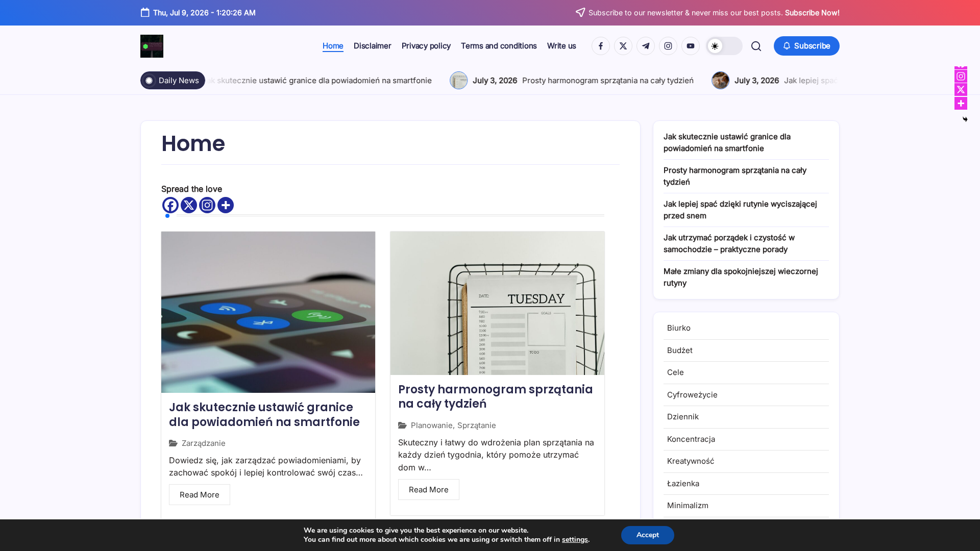This screenshot has height=551, width=980.
Task: Click the search magnifier icon
Action: 756,46
